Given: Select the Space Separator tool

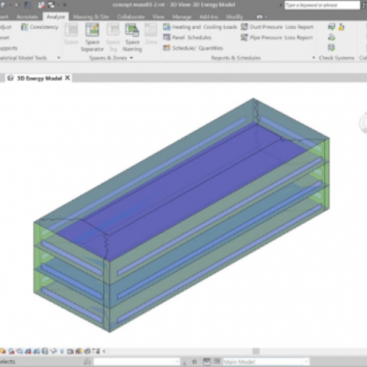Looking at the screenshot, I should coord(92,37).
